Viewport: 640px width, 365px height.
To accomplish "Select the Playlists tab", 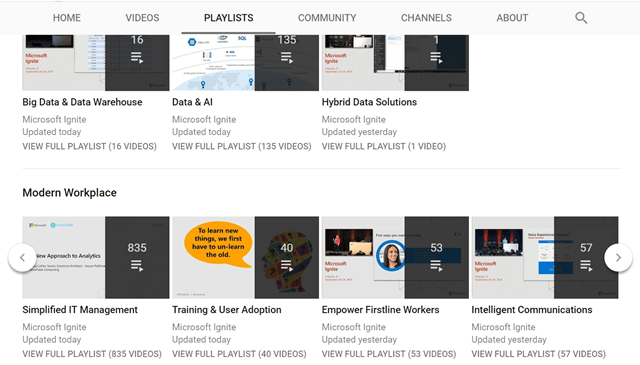I will click(x=229, y=18).
